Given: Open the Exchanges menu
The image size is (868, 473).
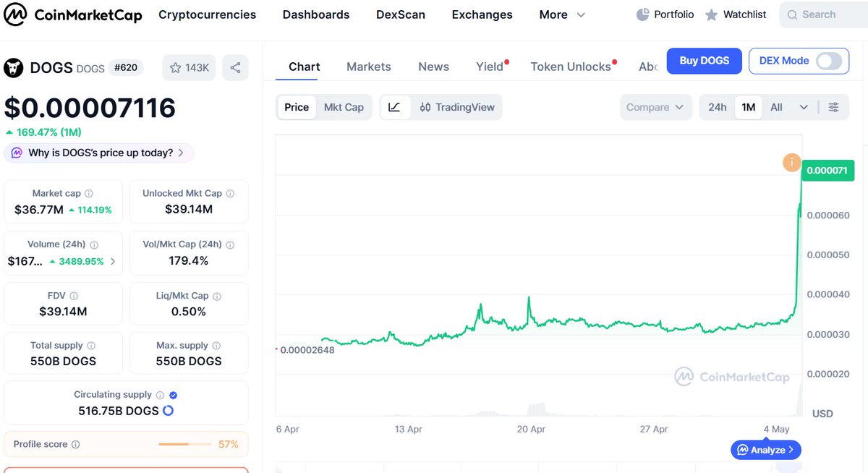Looking at the screenshot, I should [482, 14].
